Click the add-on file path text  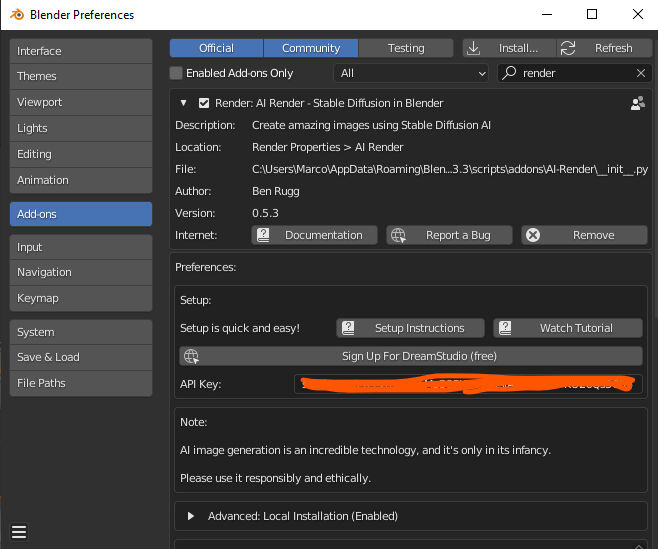point(450,169)
